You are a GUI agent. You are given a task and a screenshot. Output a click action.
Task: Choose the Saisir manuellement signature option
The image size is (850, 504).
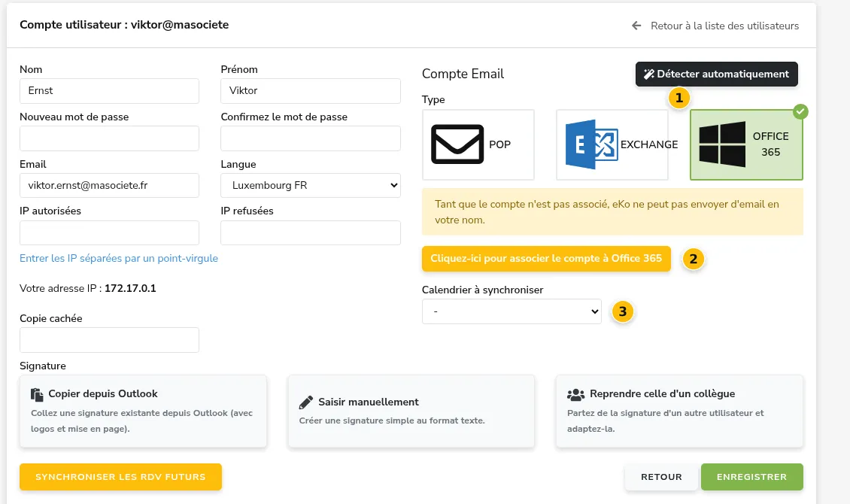[x=411, y=411]
